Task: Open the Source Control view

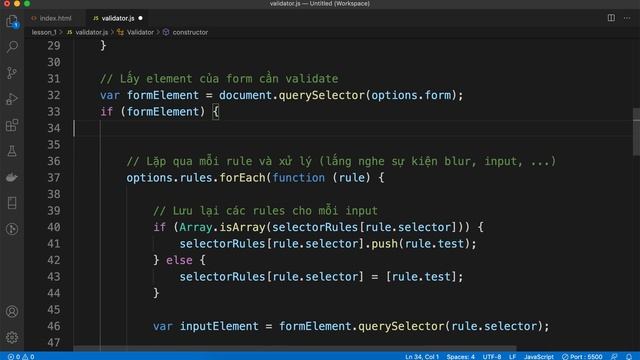Action: [x=12, y=73]
